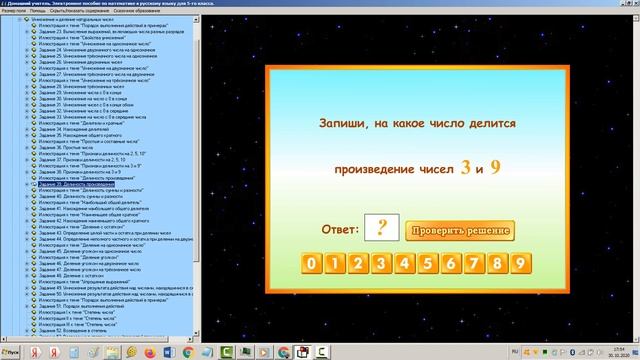The height and width of the screenshot is (360, 640).
Task: Select Задание 33 tree row
Action: pos(92,117)
